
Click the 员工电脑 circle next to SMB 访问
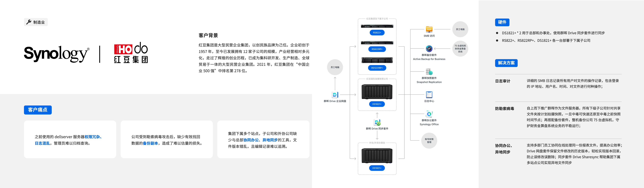[x=460, y=29]
